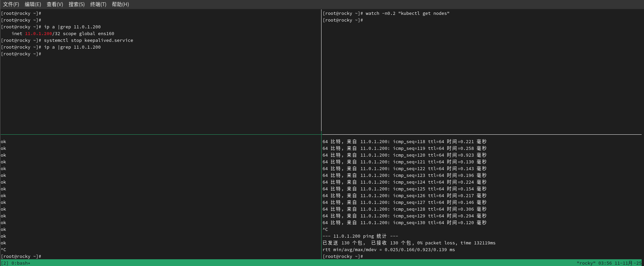Select the ping line icmp_seq=123
The image size is (644, 266).
404,176
